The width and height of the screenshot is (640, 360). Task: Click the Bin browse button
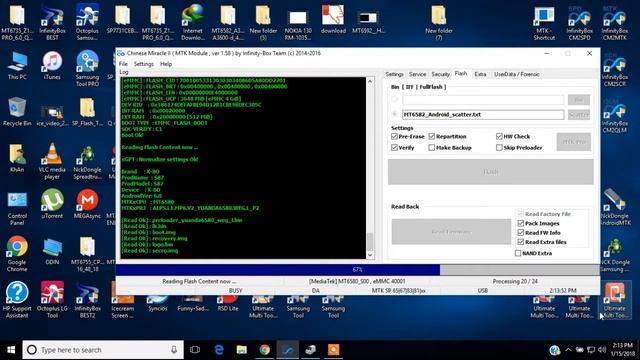[578, 100]
